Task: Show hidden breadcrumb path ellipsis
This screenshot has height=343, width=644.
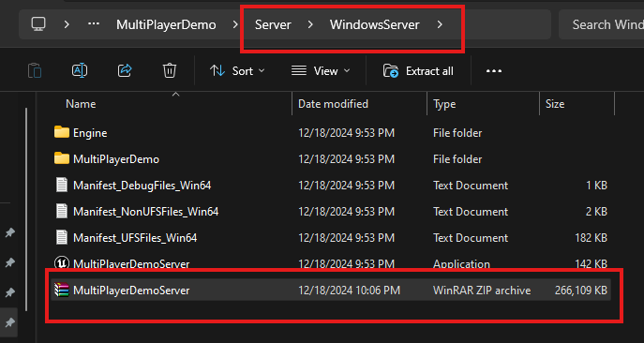Action: pos(94,24)
